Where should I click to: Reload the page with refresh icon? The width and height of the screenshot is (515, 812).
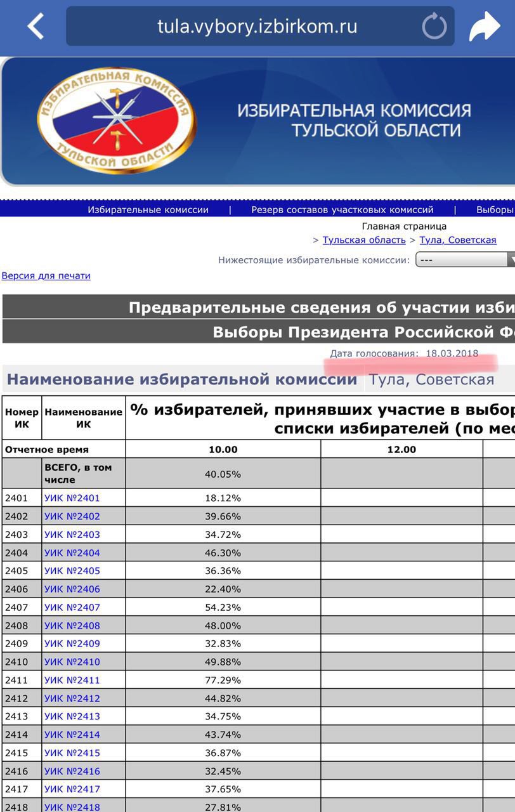pyautogui.click(x=434, y=27)
